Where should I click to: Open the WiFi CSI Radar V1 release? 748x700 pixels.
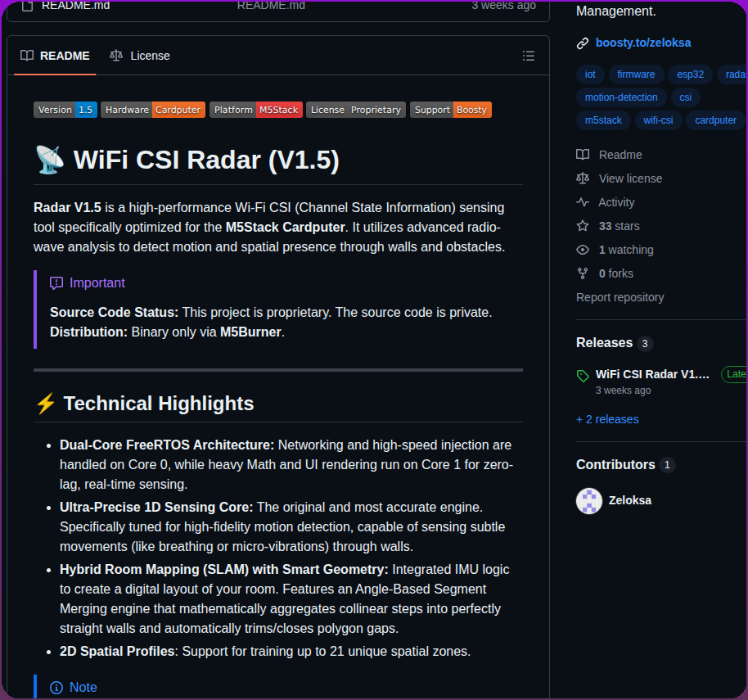[x=652, y=374]
